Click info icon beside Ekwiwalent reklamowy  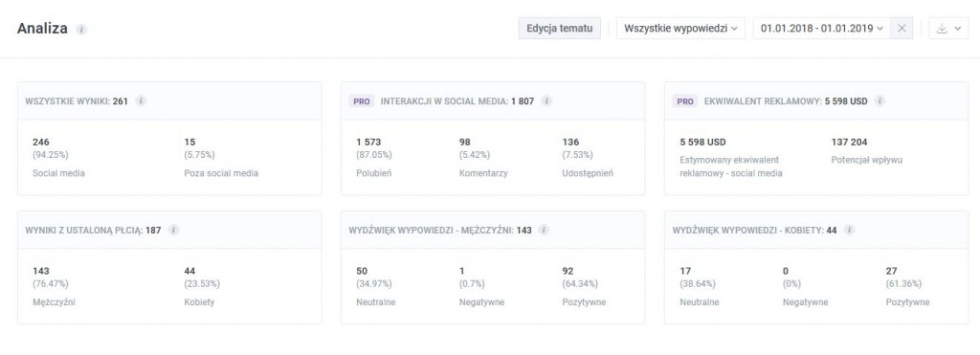pos(880,100)
